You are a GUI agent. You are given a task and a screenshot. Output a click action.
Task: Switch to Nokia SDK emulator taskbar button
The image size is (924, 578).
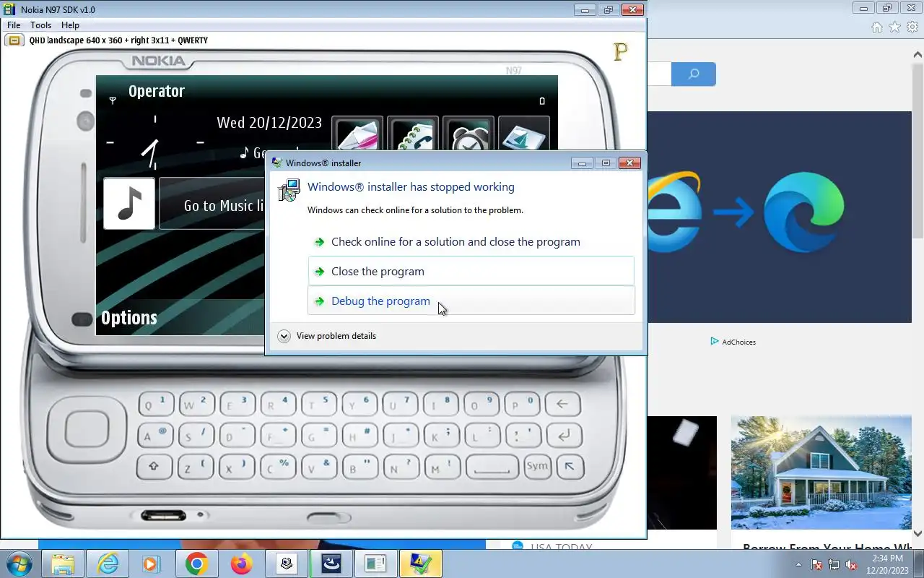(375, 564)
